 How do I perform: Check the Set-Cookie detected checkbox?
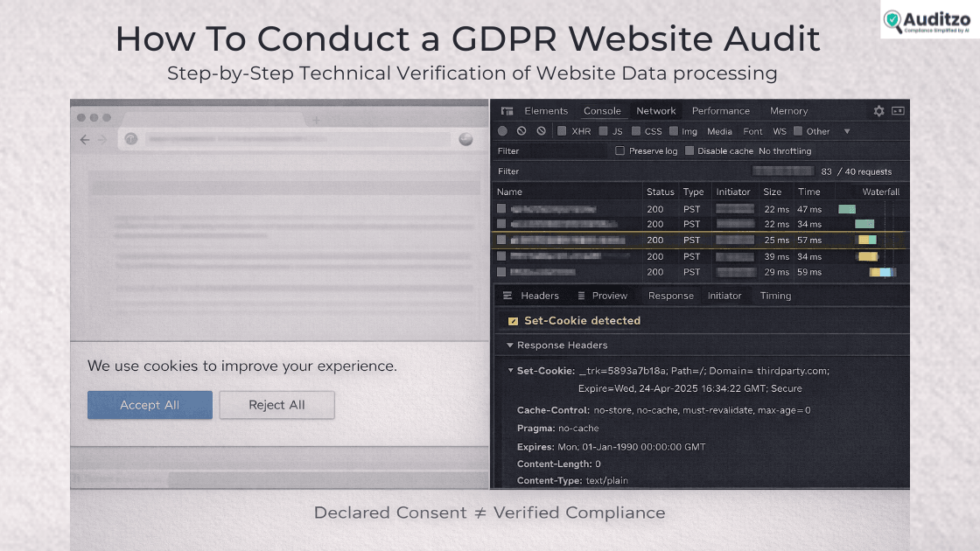click(x=512, y=320)
